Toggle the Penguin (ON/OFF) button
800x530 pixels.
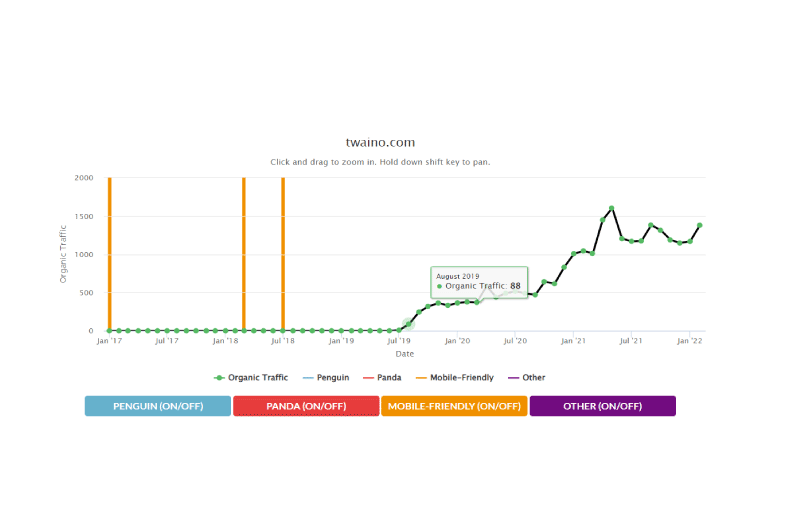click(158, 406)
